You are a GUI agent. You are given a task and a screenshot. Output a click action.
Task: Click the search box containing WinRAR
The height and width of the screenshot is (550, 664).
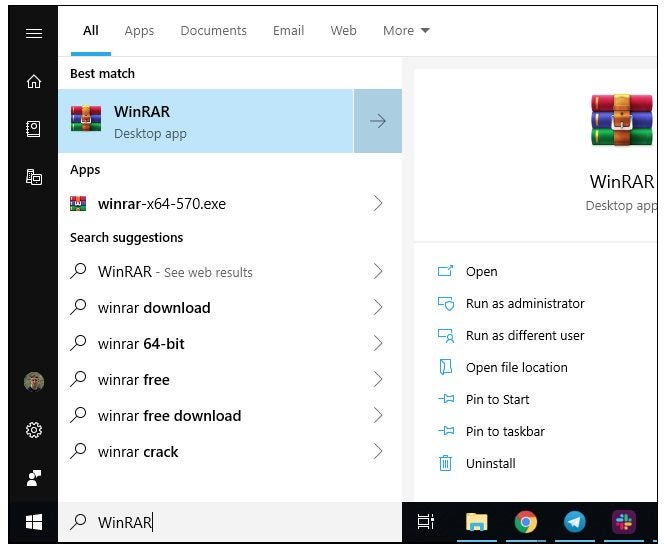click(230, 522)
